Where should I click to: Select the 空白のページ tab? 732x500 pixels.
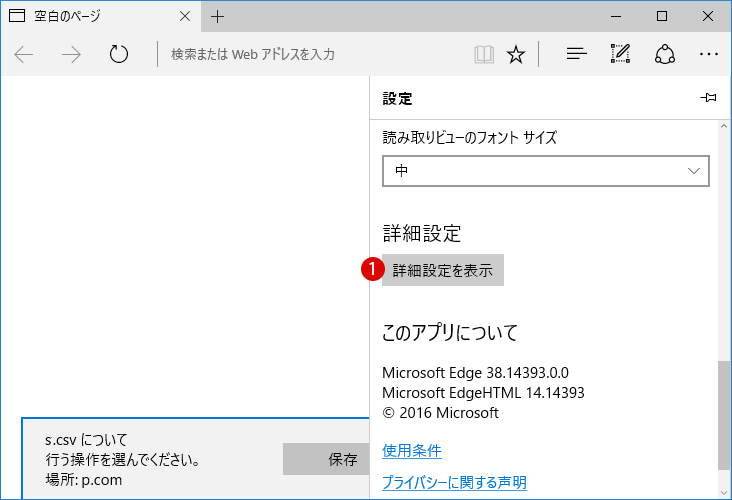(x=101, y=16)
